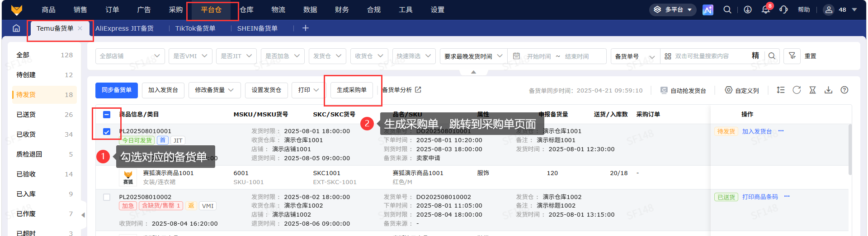868x236 pixels.
Task: Open the AI assistant icon
Action: pos(708,9)
